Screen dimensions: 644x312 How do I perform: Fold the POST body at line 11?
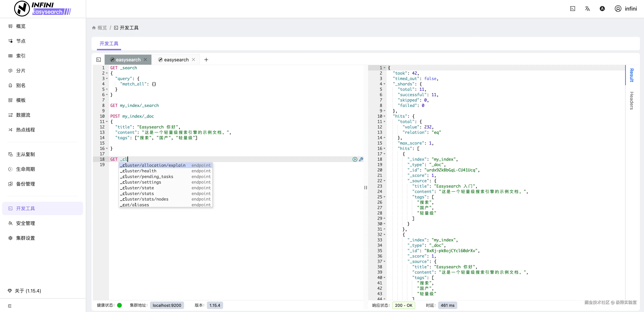point(107,122)
